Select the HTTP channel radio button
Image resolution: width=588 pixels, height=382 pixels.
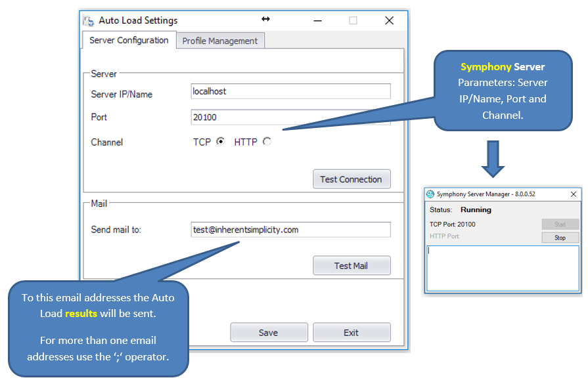(x=267, y=142)
